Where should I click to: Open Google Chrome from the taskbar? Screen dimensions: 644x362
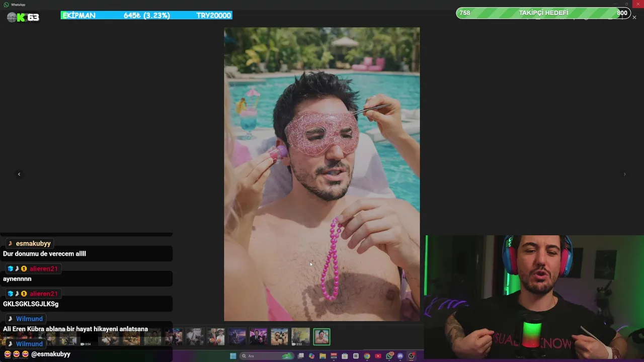367,356
